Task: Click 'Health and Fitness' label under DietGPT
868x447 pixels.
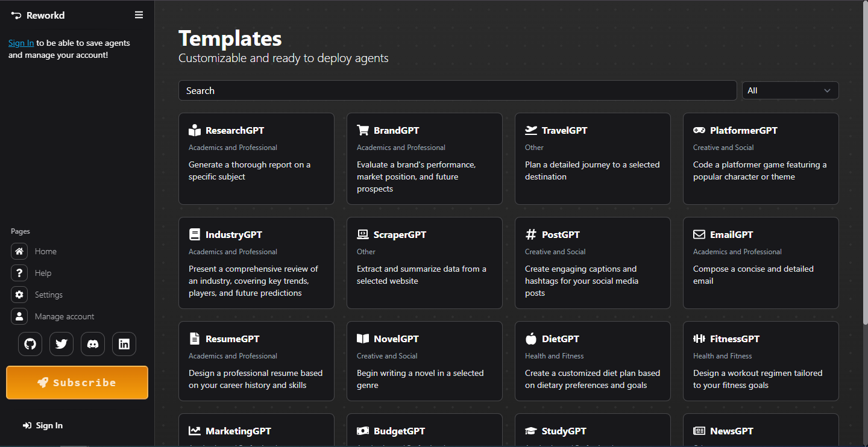Action: (554, 356)
